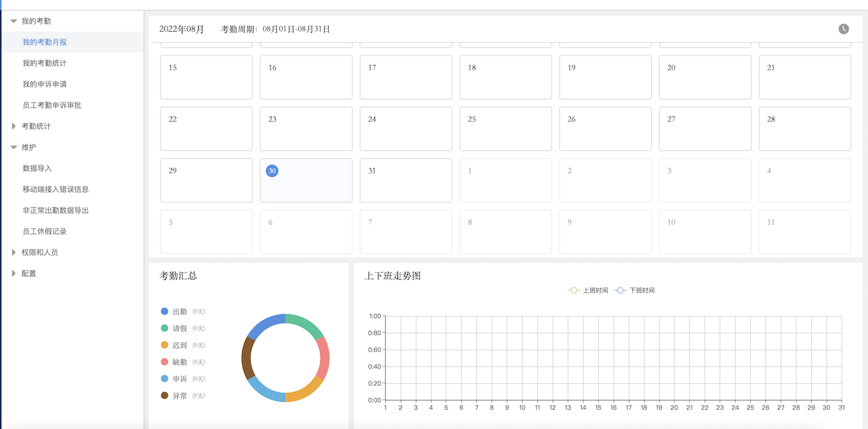This screenshot has width=868, height=429.
Task: Click greyed next-month day 7 cell
Action: 406,232
